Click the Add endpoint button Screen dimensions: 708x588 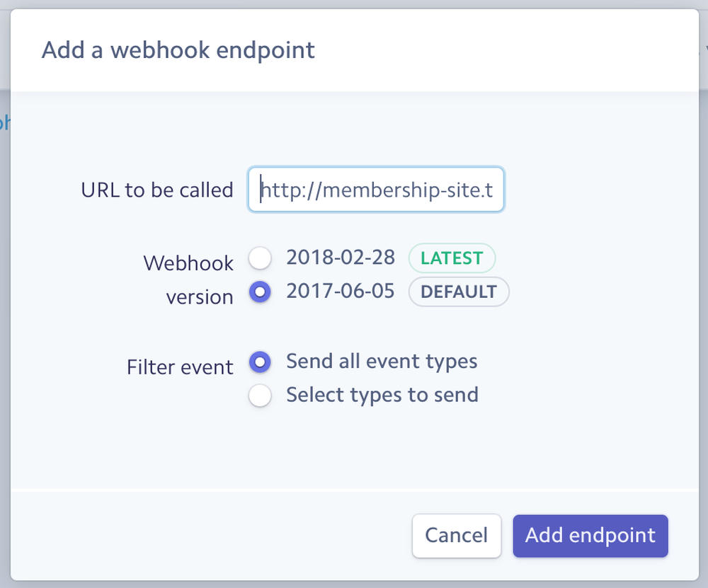590,536
